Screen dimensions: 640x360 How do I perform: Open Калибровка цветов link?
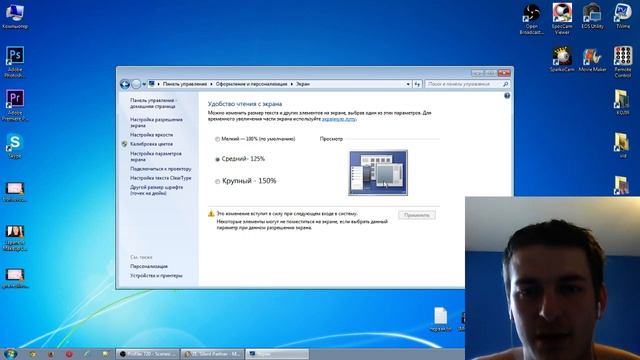(x=151, y=144)
